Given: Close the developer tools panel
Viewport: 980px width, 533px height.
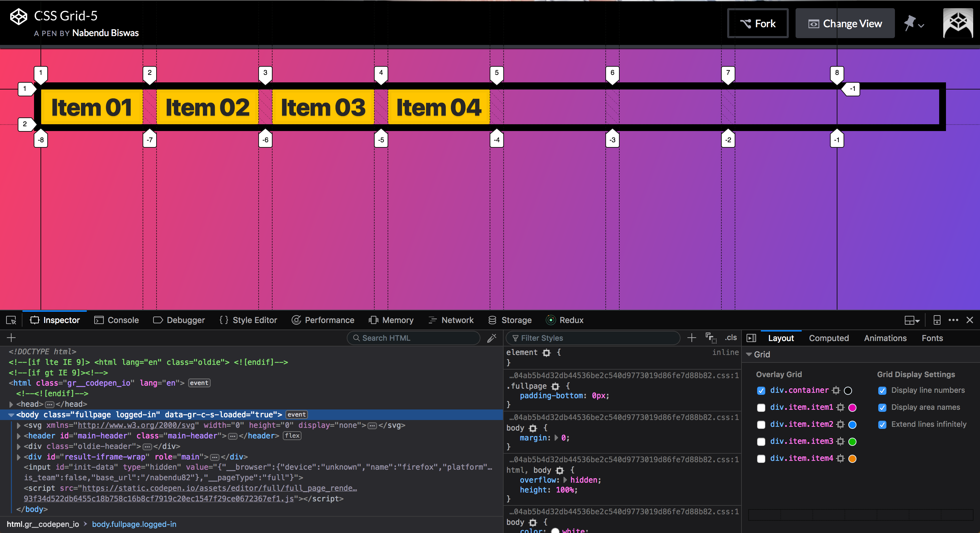Looking at the screenshot, I should point(970,320).
